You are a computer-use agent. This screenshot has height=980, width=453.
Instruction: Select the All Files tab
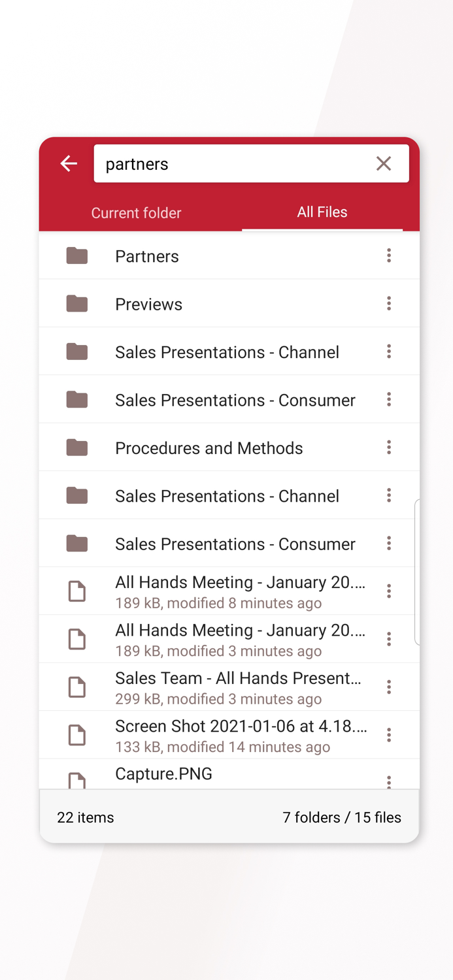pos(322,212)
